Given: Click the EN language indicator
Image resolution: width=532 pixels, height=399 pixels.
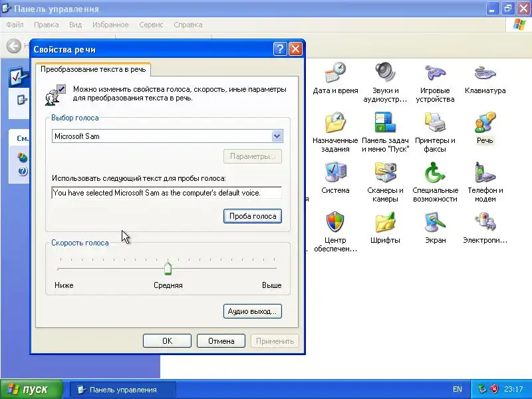Looking at the screenshot, I should [457, 389].
